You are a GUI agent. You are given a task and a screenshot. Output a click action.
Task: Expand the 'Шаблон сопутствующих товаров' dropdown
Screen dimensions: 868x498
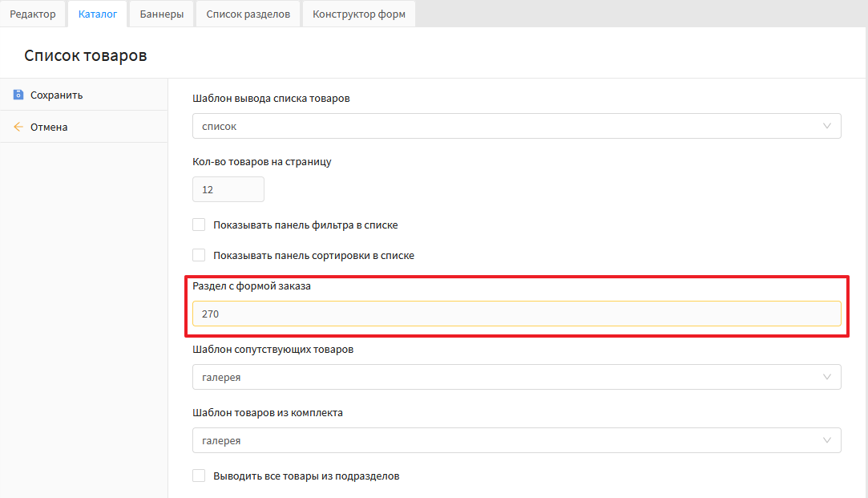516,377
